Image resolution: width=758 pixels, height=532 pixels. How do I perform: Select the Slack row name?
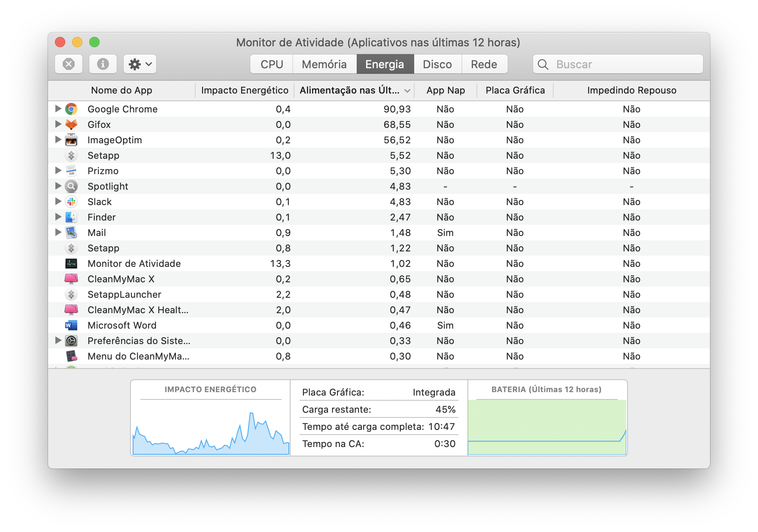100,202
